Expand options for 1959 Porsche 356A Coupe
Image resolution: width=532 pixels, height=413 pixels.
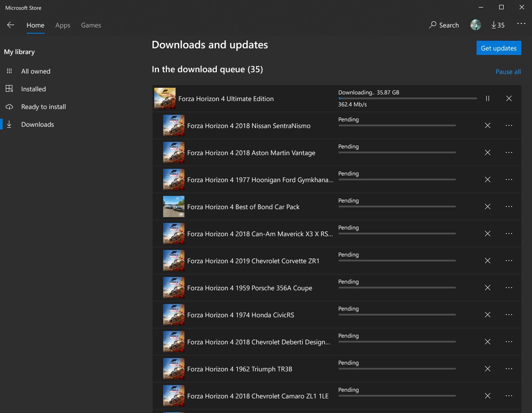pos(509,288)
